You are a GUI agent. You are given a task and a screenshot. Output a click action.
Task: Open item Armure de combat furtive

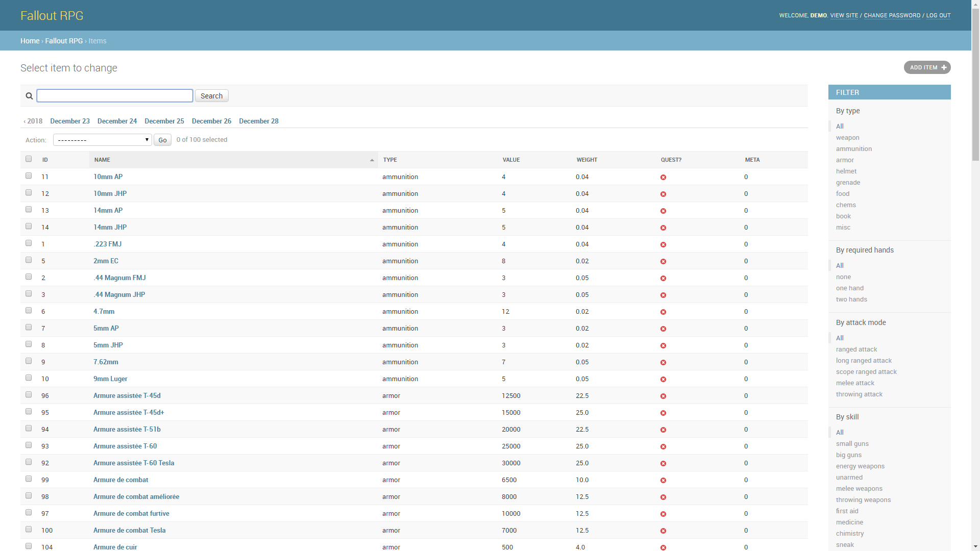131,514
